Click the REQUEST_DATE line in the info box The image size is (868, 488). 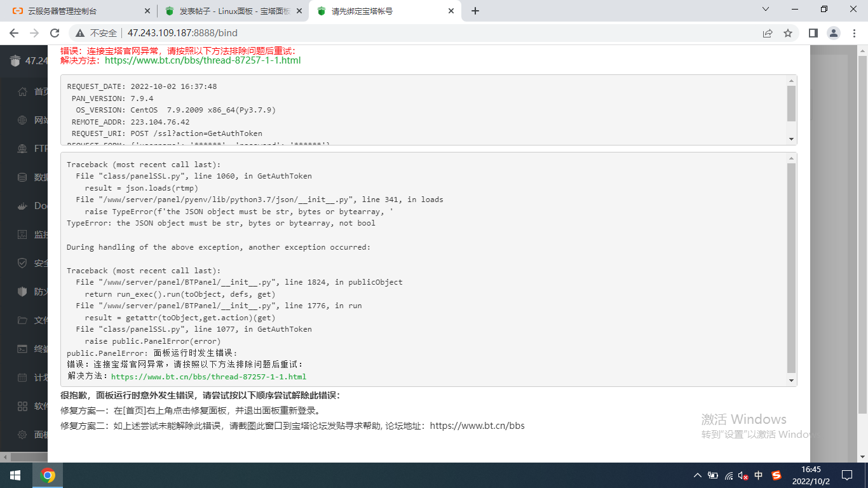142,86
